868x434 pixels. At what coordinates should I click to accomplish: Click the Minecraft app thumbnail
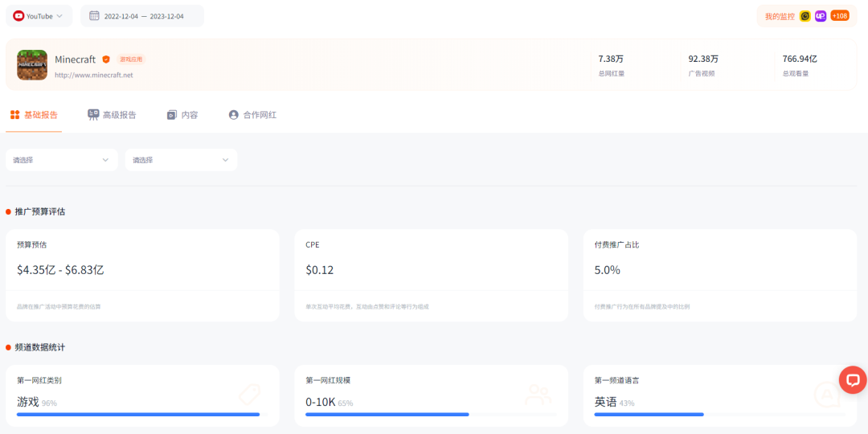[32, 65]
